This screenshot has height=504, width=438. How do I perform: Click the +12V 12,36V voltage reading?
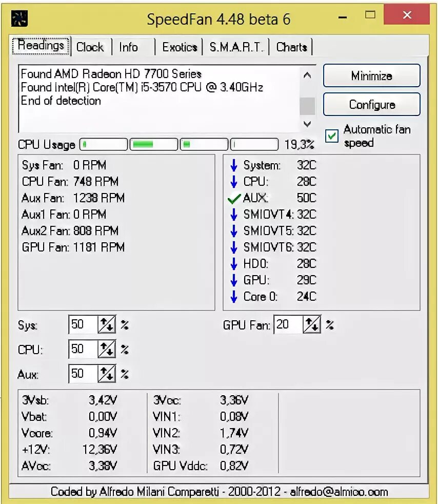tap(69, 450)
